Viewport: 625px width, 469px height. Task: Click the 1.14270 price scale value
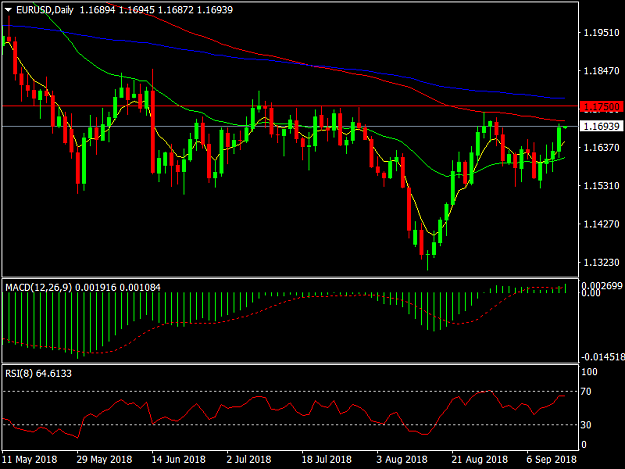coord(601,224)
